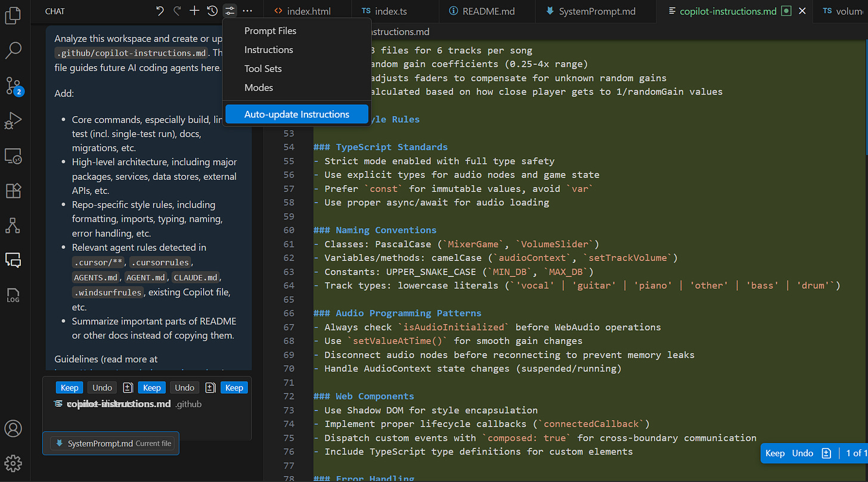Toggle the configure chat sliders button
Viewport: 868px width, 482px height.
click(x=230, y=11)
